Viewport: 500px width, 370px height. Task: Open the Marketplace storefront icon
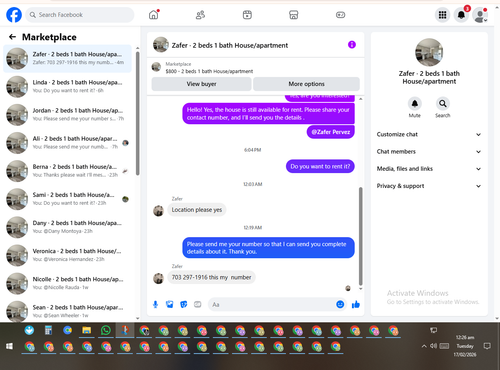[x=294, y=15]
